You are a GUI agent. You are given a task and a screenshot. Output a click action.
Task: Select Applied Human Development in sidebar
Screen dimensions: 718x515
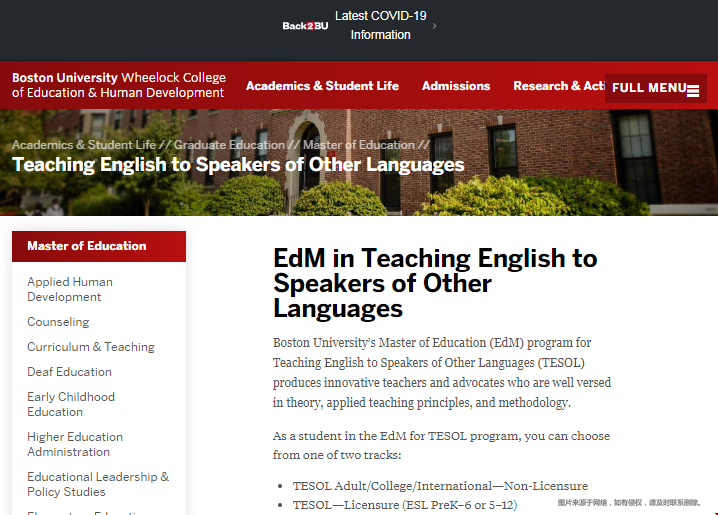click(70, 289)
